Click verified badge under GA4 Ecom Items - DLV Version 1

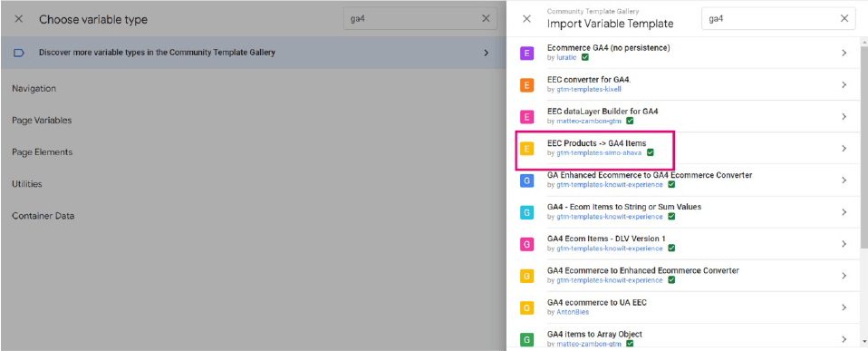pyautogui.click(x=671, y=248)
